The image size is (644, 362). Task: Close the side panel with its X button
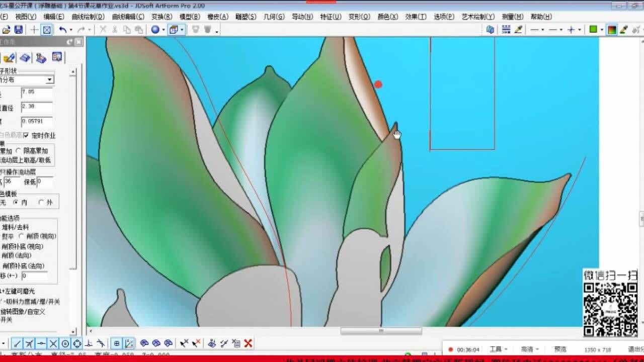tap(78, 43)
